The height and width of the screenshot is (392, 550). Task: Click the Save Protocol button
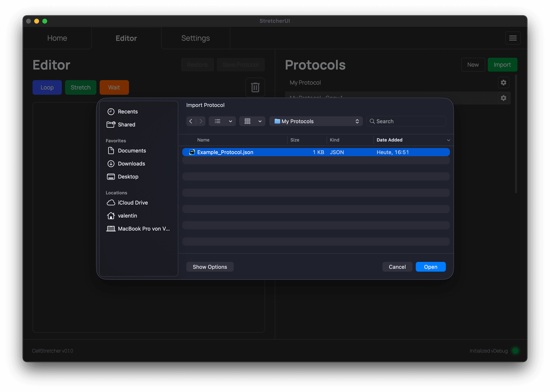coord(240,65)
